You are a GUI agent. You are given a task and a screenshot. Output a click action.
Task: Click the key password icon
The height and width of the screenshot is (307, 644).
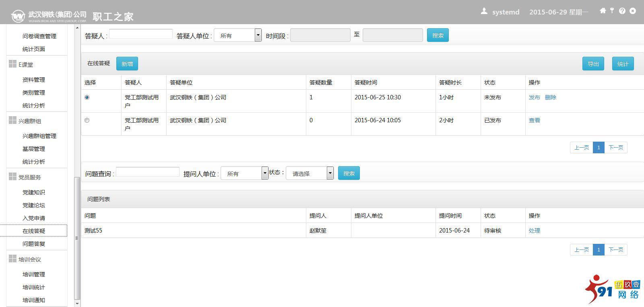pyautogui.click(x=612, y=11)
